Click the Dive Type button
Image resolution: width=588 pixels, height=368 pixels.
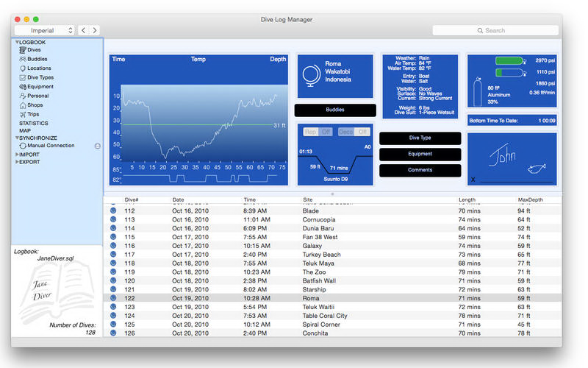pyautogui.click(x=420, y=138)
